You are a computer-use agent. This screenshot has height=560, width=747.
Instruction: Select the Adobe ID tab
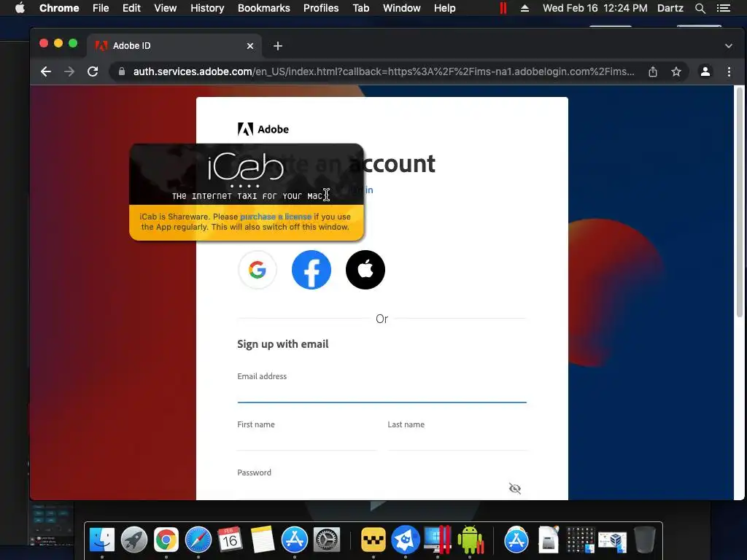tap(174, 46)
